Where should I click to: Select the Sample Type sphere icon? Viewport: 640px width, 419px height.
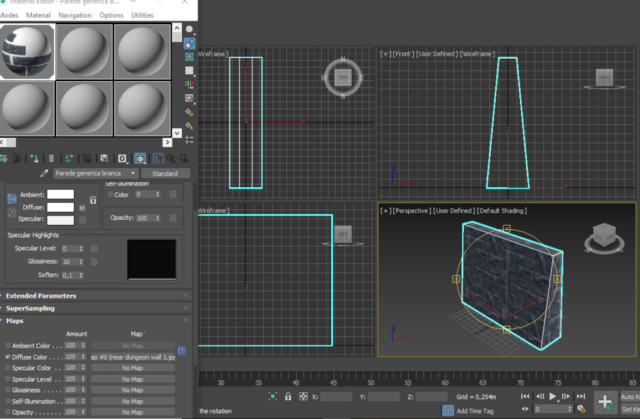click(x=189, y=29)
